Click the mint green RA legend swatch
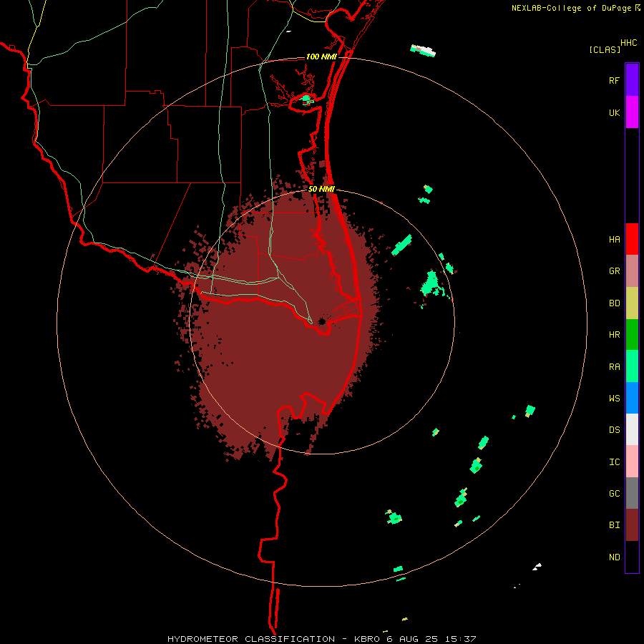This screenshot has width=644, height=644. click(632, 366)
